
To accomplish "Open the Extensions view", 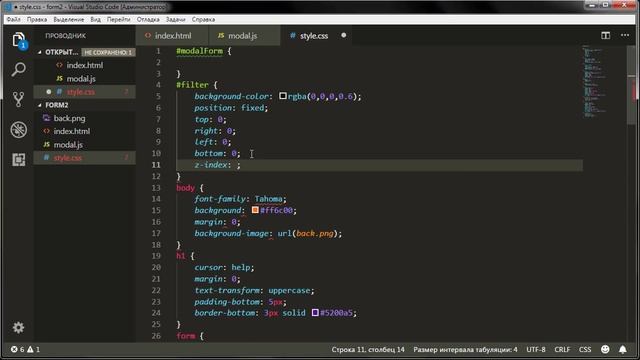I will tap(19, 160).
